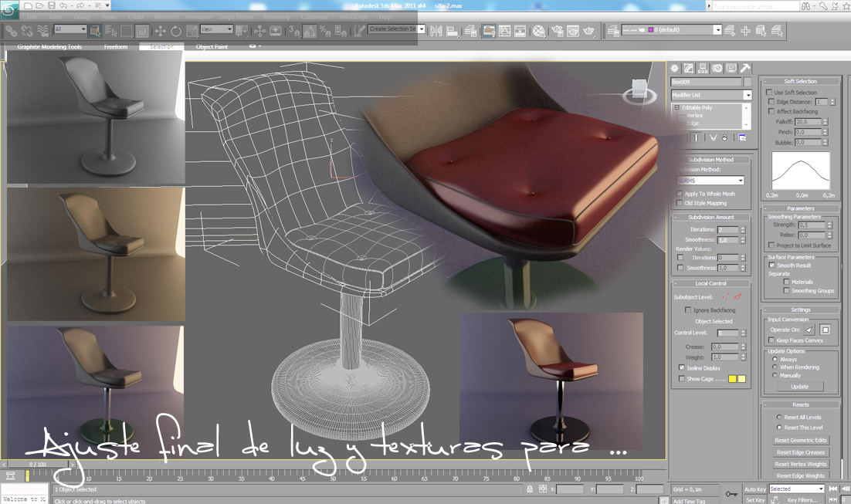
Task: Toggle the Isoline Display checkbox
Action: point(682,368)
